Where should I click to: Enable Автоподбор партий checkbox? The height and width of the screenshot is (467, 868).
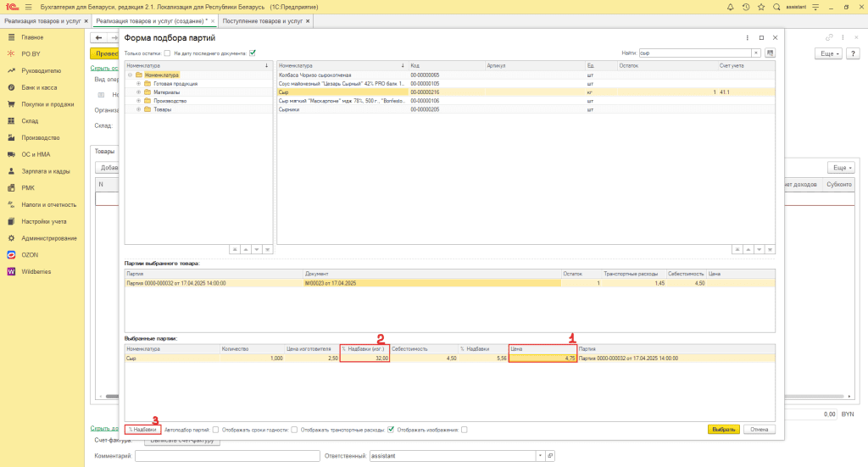[x=215, y=430]
